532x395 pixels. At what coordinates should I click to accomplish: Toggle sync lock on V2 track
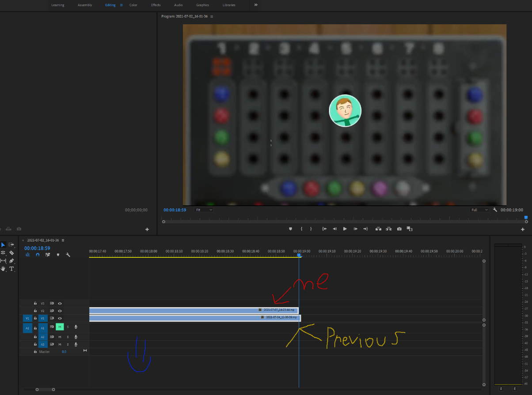(x=52, y=311)
